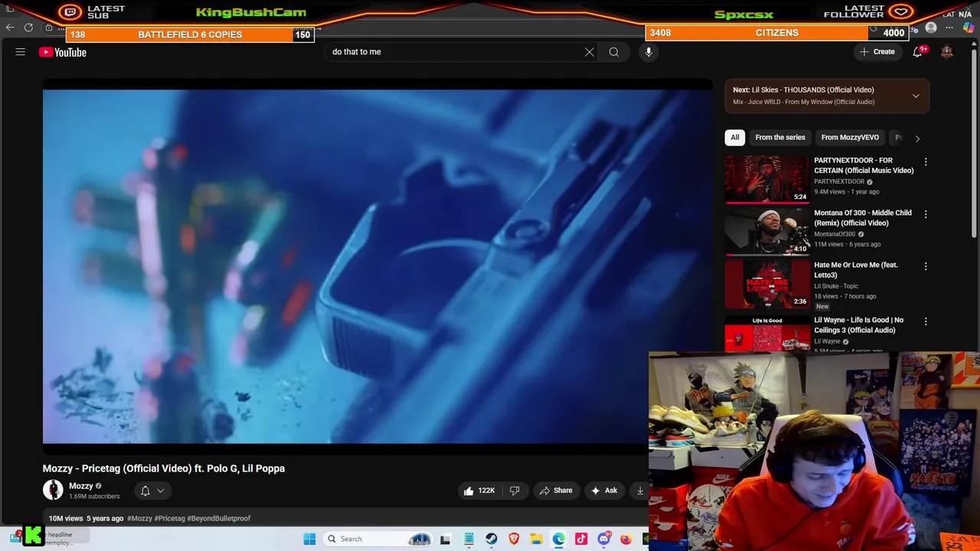The width and height of the screenshot is (980, 551).
Task: Open the Windows Start menu
Action: [309, 539]
